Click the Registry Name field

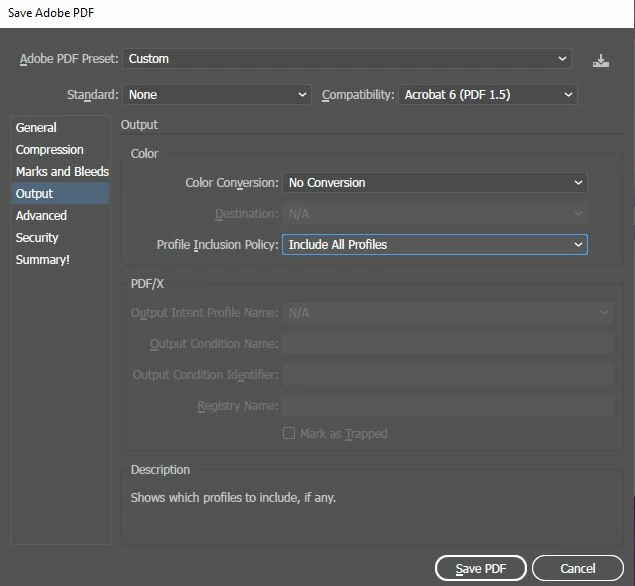[448, 406]
